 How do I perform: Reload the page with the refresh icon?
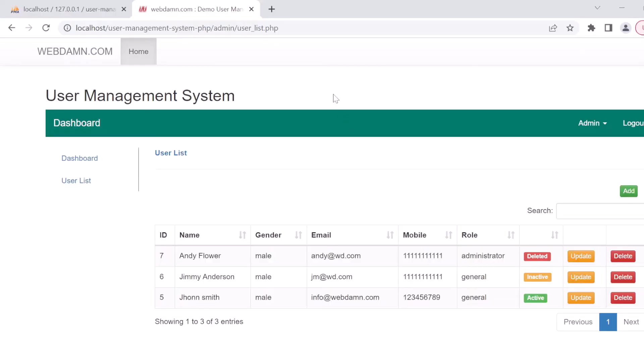click(46, 28)
